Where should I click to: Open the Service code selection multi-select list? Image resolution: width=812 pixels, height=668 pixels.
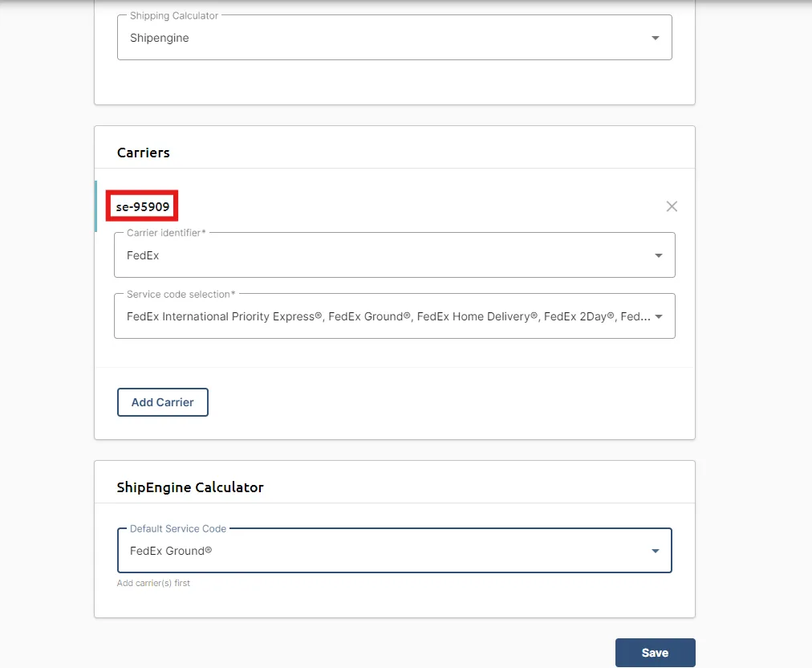click(x=395, y=316)
